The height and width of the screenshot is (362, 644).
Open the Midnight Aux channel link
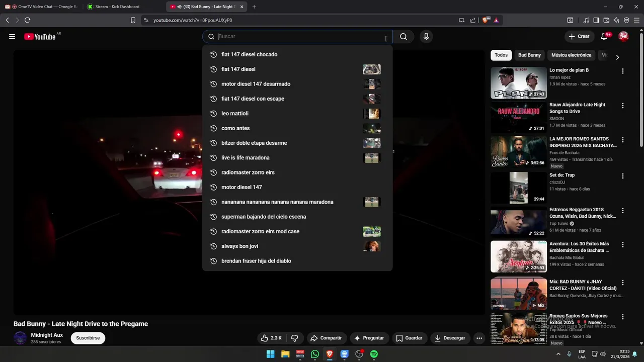point(47,335)
